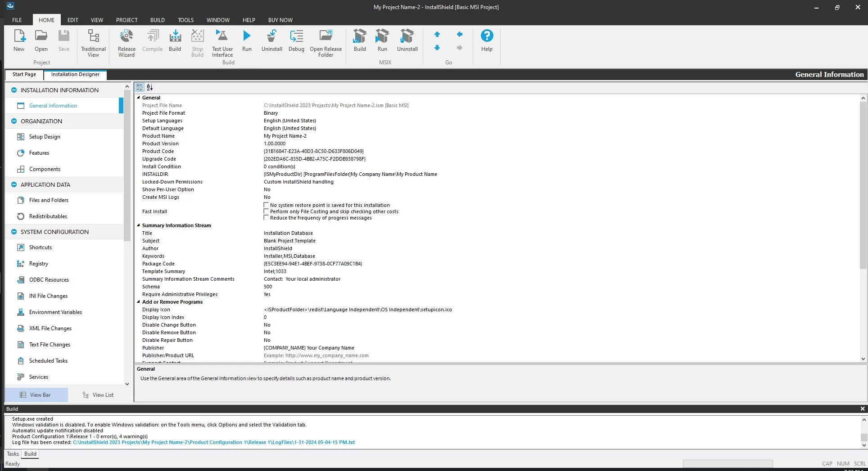The width and height of the screenshot is (868, 471).
Task: Check 'No system restore point is saved'
Action: click(266, 205)
